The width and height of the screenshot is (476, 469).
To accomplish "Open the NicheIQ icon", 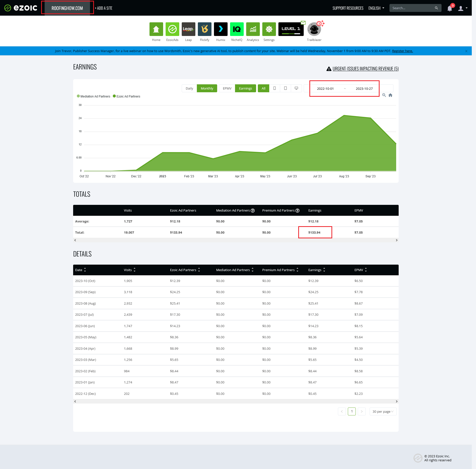I will point(237,29).
